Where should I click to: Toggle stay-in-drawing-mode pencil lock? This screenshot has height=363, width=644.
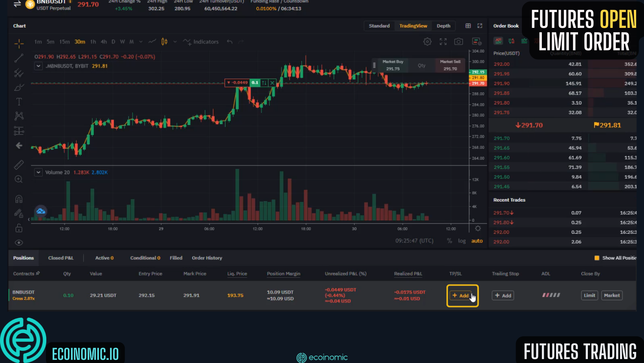click(19, 213)
